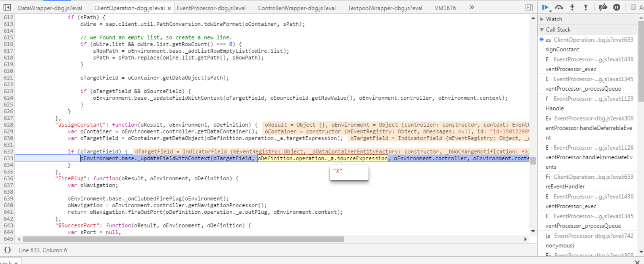Viewport: 644px width, 264px height.
Task: Click the "FirePlug" function name in code
Action: click(71, 178)
